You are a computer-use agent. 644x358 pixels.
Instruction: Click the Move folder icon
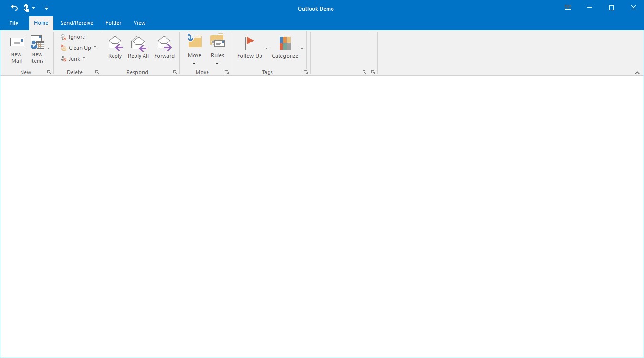click(194, 42)
